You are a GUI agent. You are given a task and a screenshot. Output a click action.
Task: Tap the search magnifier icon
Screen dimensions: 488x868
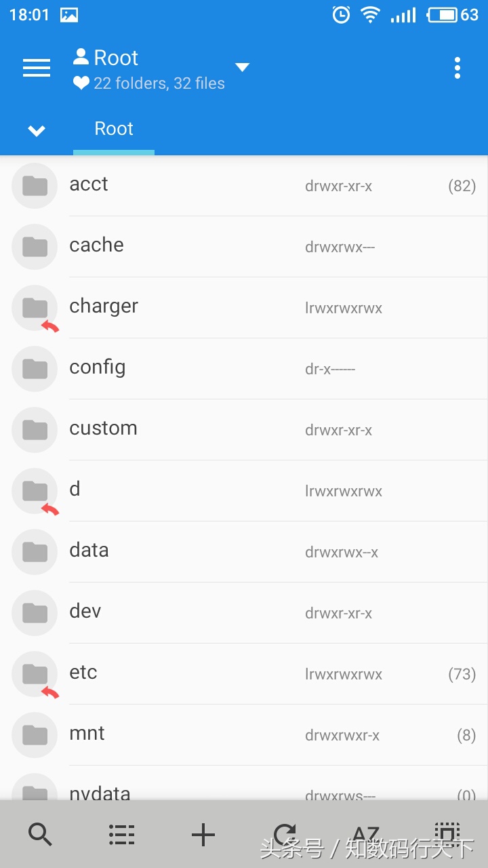[41, 834]
